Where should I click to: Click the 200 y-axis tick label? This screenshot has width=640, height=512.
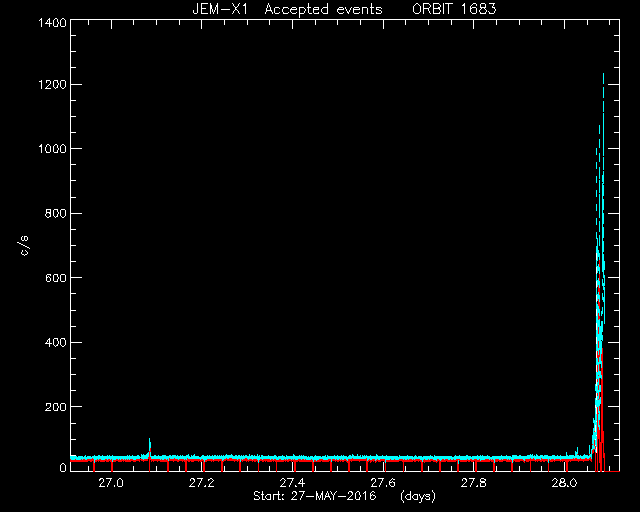point(55,407)
